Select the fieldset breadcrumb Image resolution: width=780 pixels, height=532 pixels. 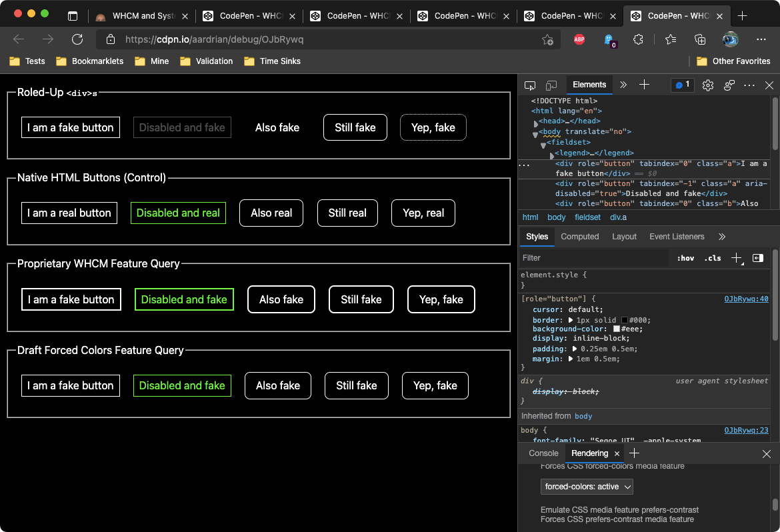pos(587,217)
